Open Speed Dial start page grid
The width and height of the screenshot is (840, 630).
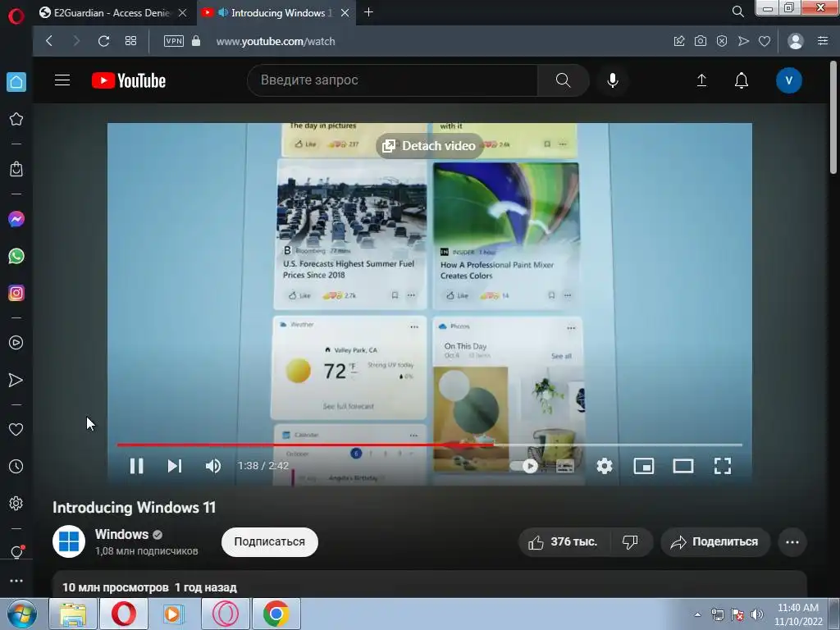coord(130,41)
